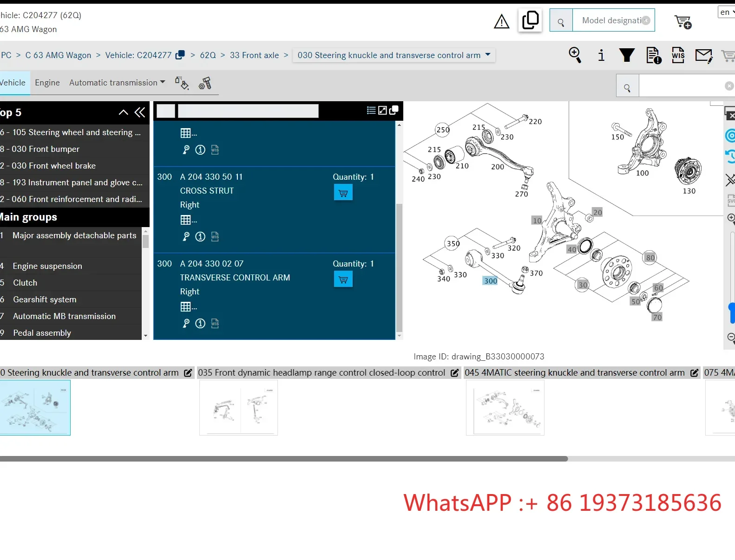Clear the Model designation field
Screen dimensions: 735x560
[x=646, y=20]
